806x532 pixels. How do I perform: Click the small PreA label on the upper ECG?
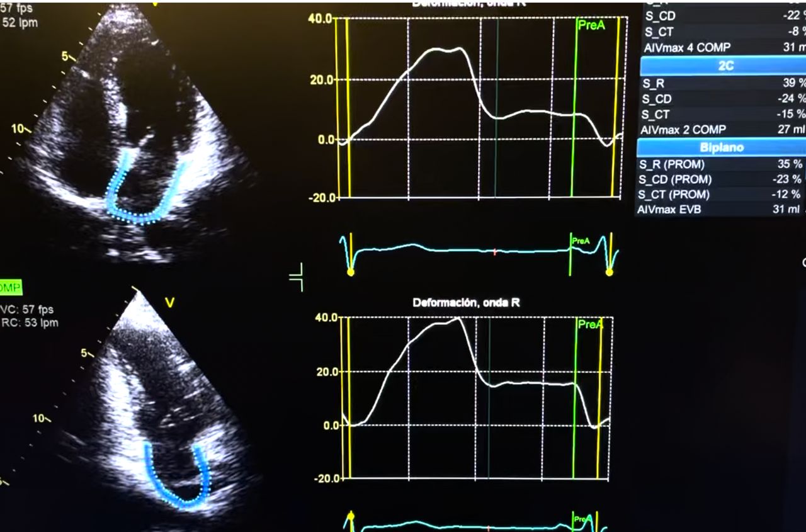[x=581, y=241]
